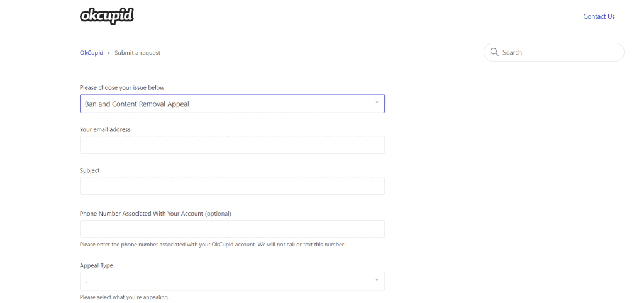The height and width of the screenshot is (303, 644).
Task: Click the arrow on the issue dropdown
Action: [x=377, y=103]
